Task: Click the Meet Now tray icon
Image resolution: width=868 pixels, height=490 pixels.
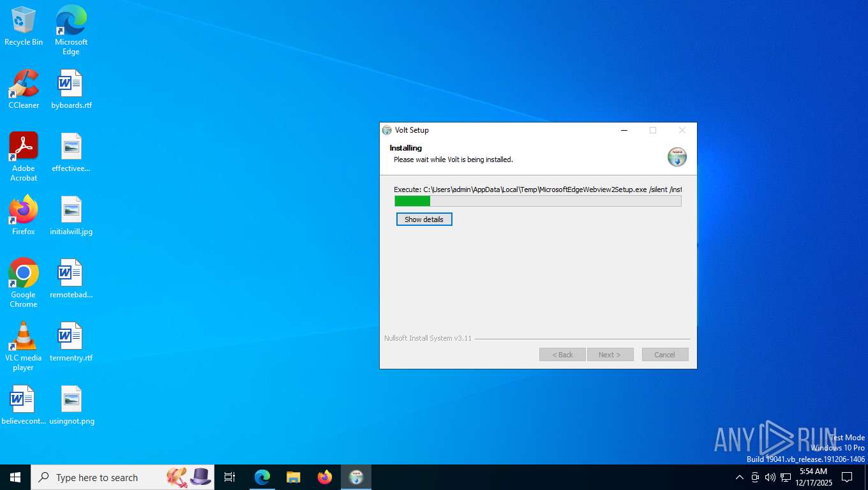Action: click(755, 477)
